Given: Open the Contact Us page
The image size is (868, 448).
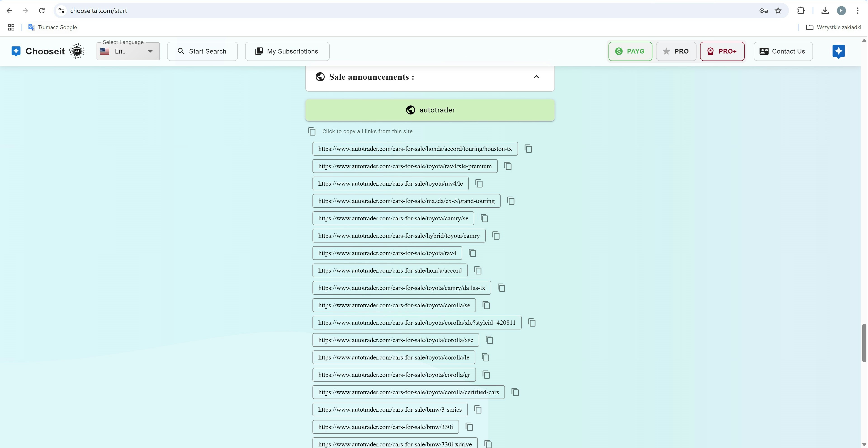Looking at the screenshot, I should pos(783,51).
